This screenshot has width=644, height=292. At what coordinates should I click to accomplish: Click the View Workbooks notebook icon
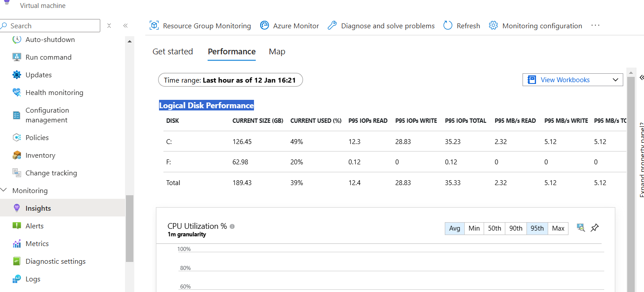(532, 80)
